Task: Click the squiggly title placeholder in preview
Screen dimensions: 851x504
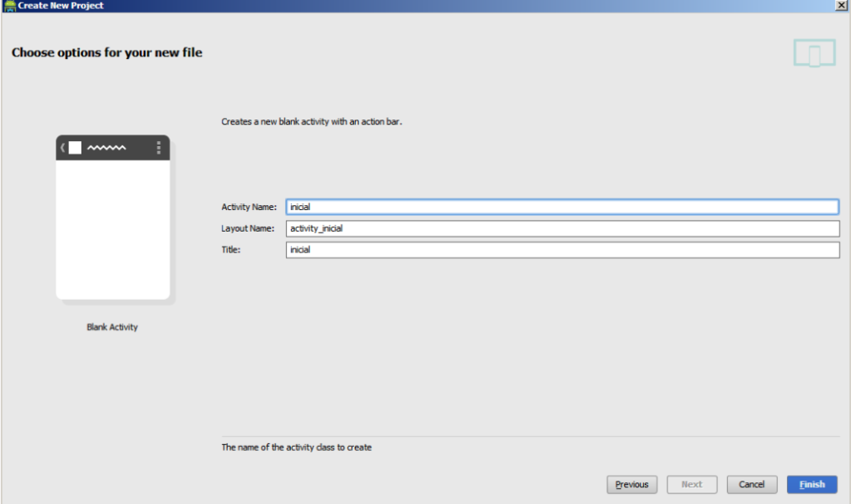Action: coord(106,149)
